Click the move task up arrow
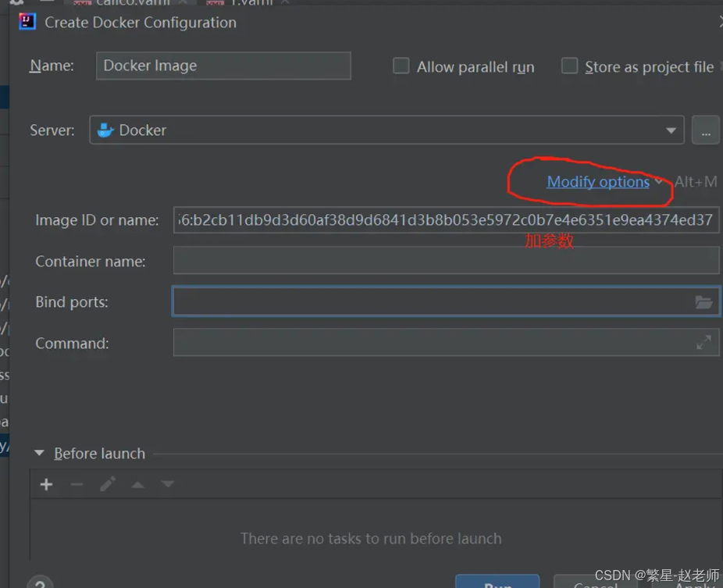723x588 pixels. (x=137, y=485)
